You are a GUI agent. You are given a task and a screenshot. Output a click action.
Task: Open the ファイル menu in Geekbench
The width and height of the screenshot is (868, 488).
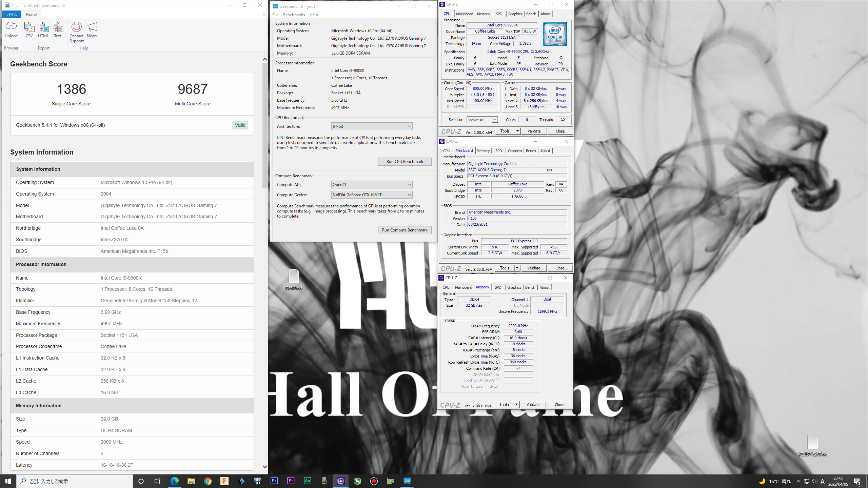tap(11, 15)
